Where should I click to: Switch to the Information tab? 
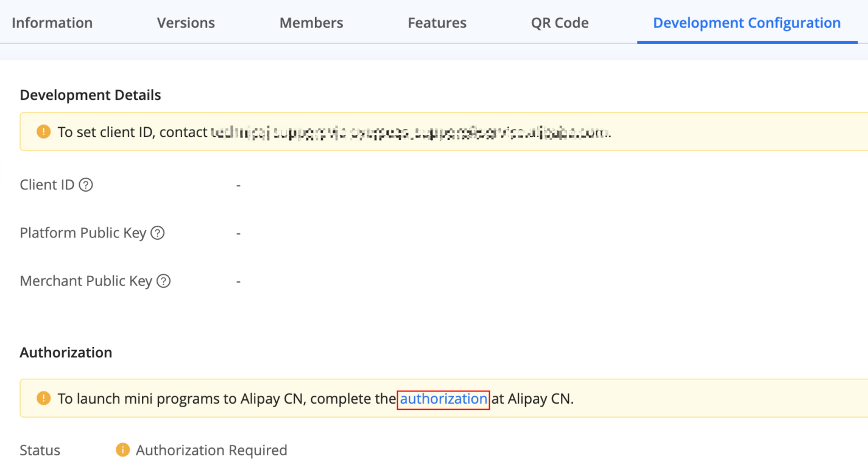[x=52, y=23]
